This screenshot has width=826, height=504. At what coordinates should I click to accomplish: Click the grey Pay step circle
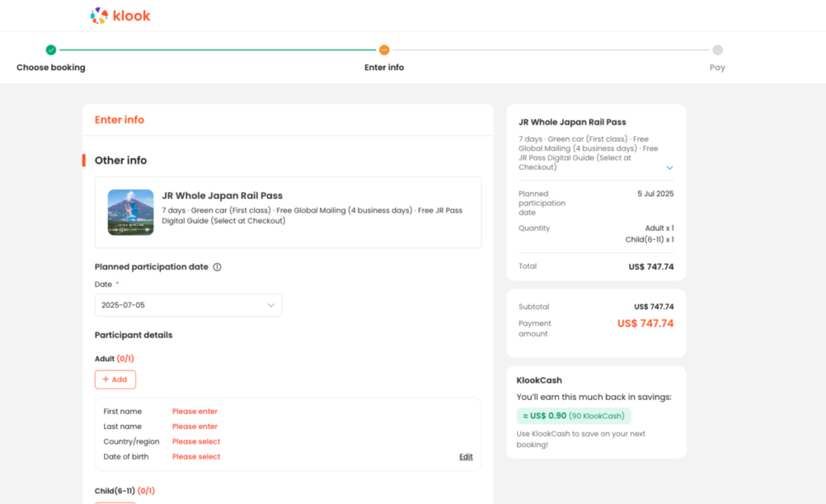(717, 50)
